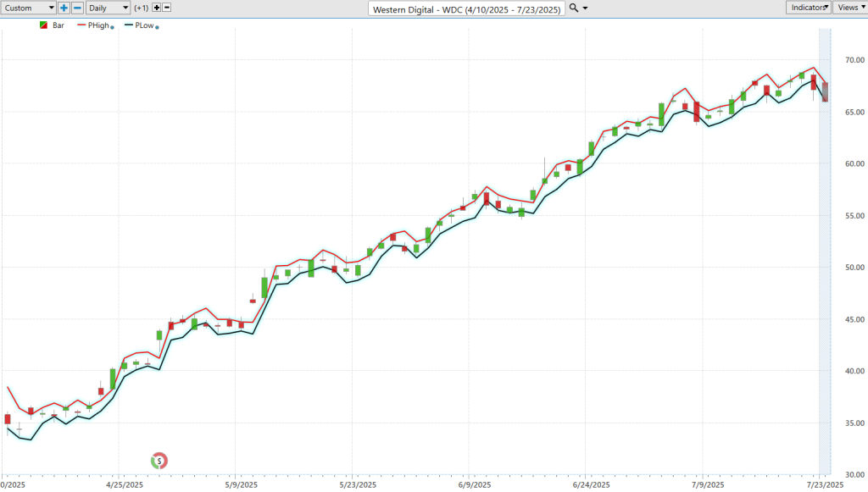The image size is (868, 492).
Task: Toggle the PHigh legend entry
Action: click(98, 25)
